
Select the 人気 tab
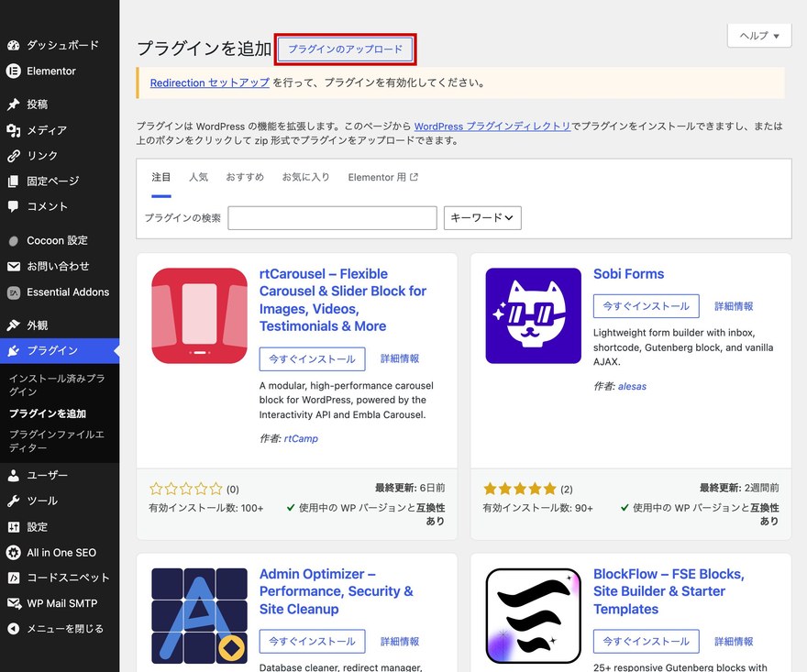pyautogui.click(x=198, y=177)
